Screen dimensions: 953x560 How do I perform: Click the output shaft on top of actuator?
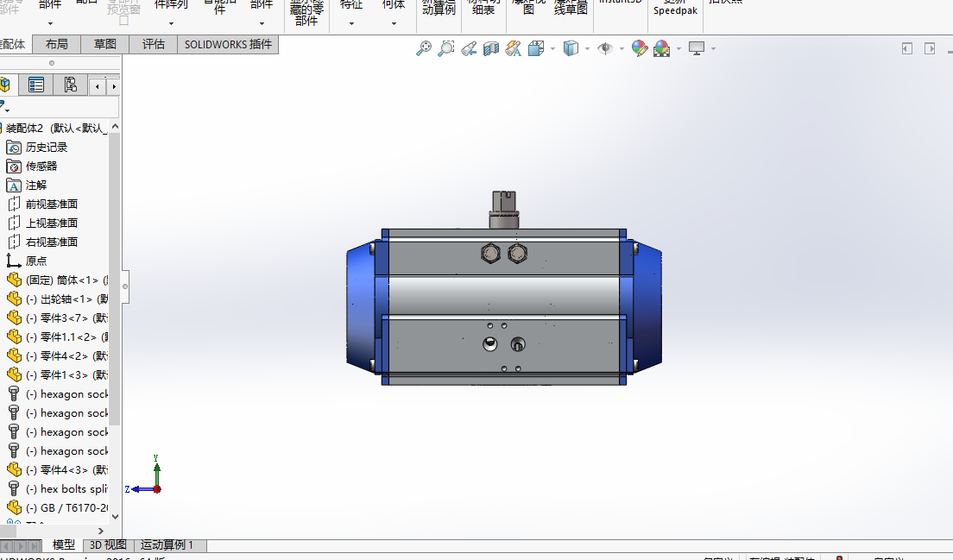504,210
